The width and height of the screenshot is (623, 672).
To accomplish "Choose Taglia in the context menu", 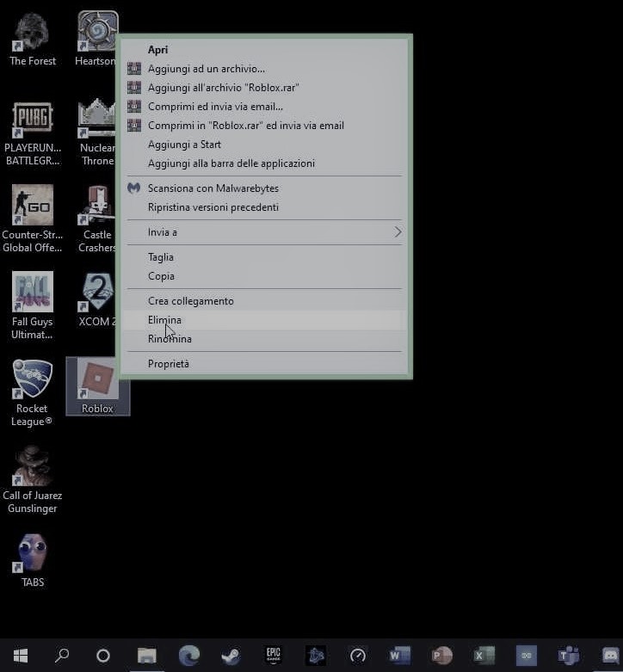I will coord(264,257).
